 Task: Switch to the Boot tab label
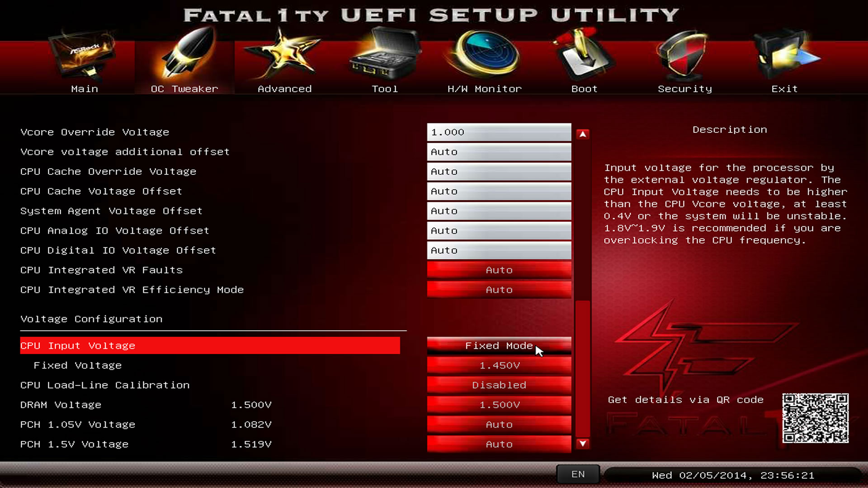coord(584,89)
